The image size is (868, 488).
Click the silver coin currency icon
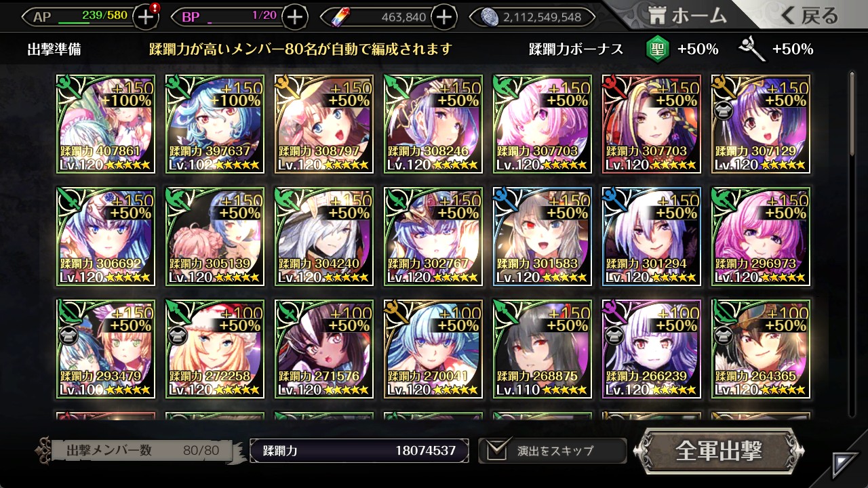489,17
